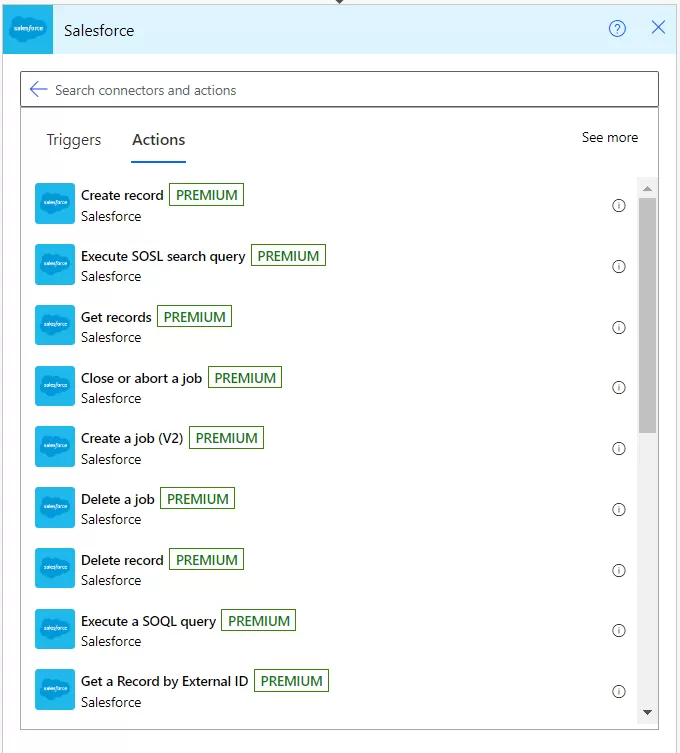Show info for Create a job (V2)
The height and width of the screenshot is (753, 680).
pyautogui.click(x=618, y=449)
